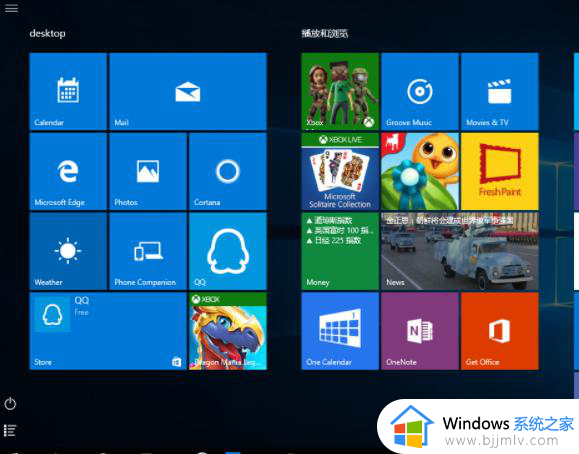Open the QQ penguin tile

pyautogui.click(x=228, y=251)
